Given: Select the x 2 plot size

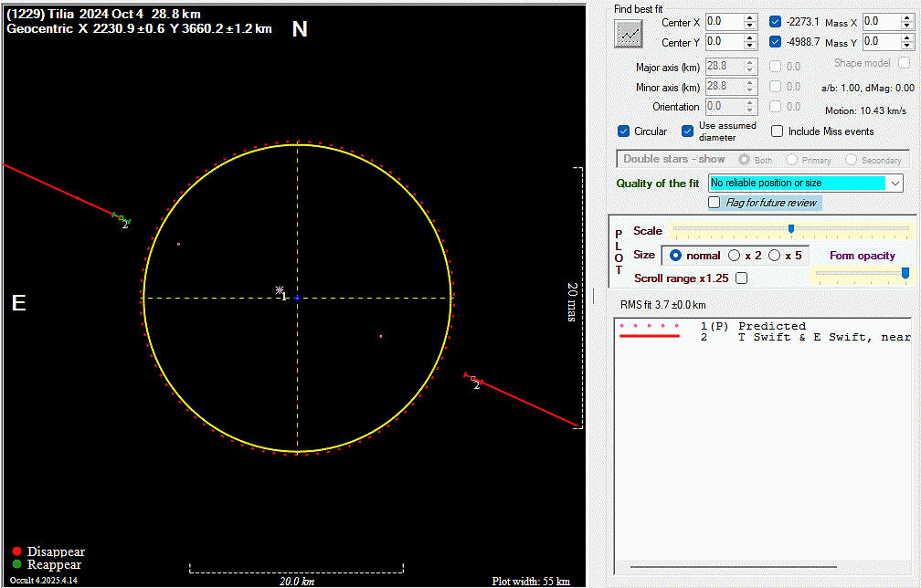Looking at the screenshot, I should click(x=735, y=256).
